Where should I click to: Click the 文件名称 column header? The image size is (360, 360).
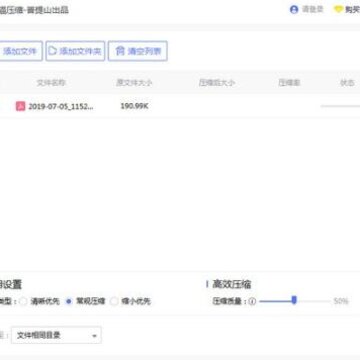51,83
